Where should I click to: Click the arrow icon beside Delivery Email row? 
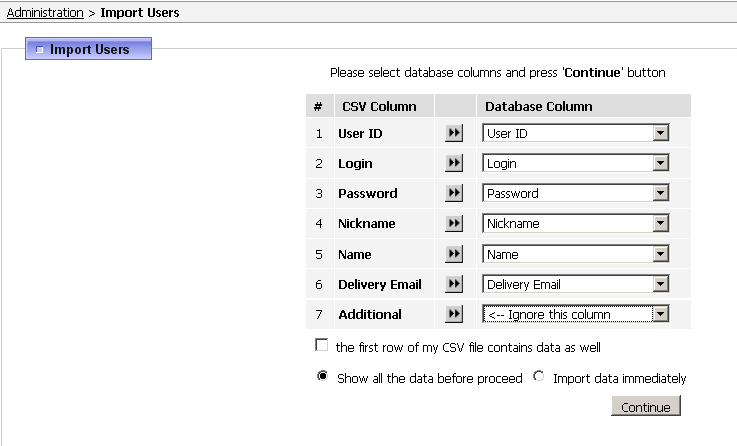click(454, 284)
